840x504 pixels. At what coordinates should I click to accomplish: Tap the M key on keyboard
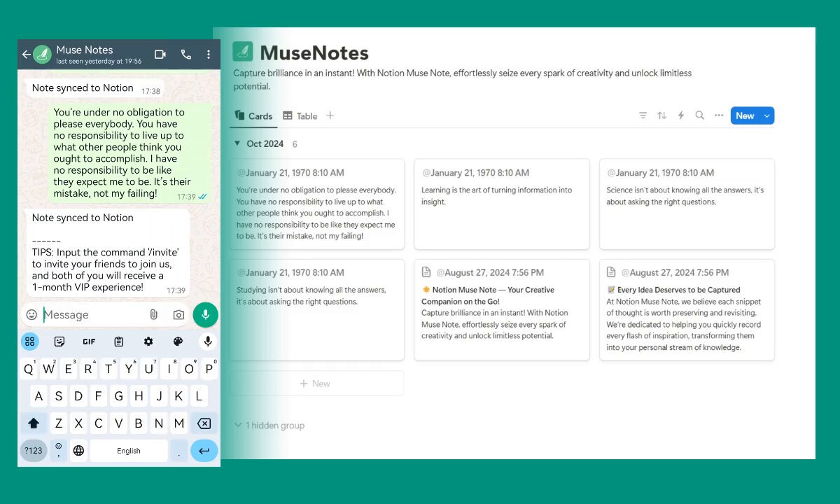179,423
